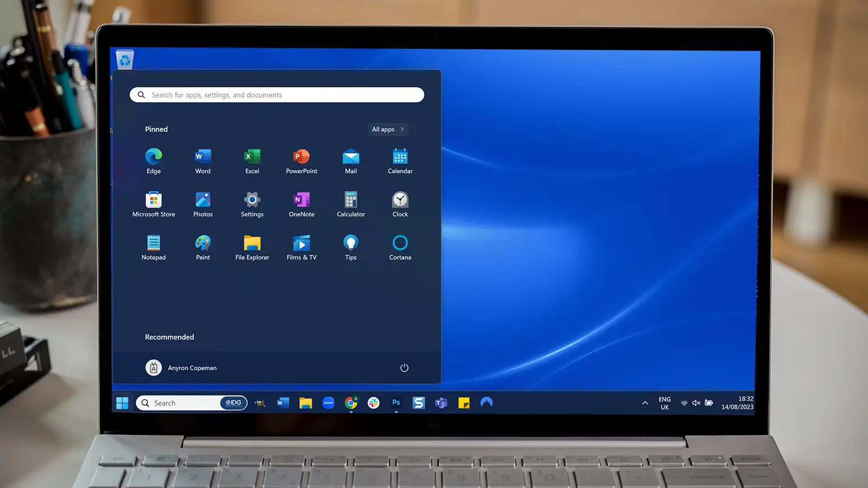Show hidden icons in system tray
This screenshot has height=488, width=868.
645,403
